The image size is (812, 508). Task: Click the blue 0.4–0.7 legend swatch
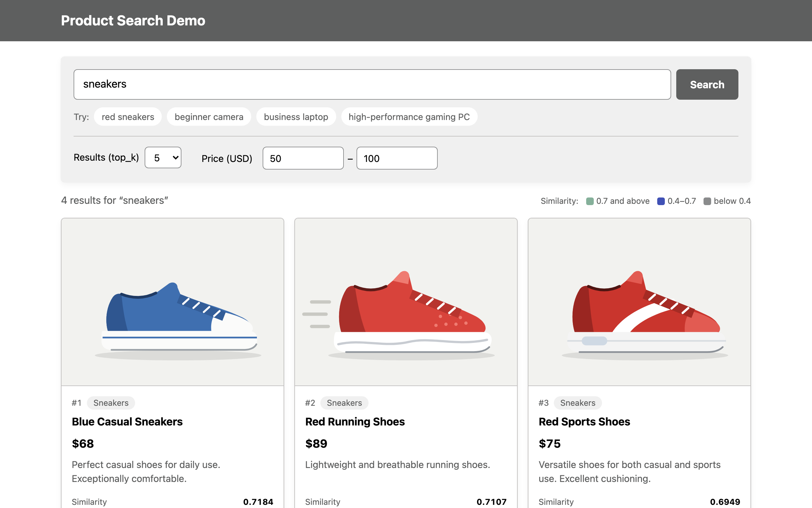point(661,201)
